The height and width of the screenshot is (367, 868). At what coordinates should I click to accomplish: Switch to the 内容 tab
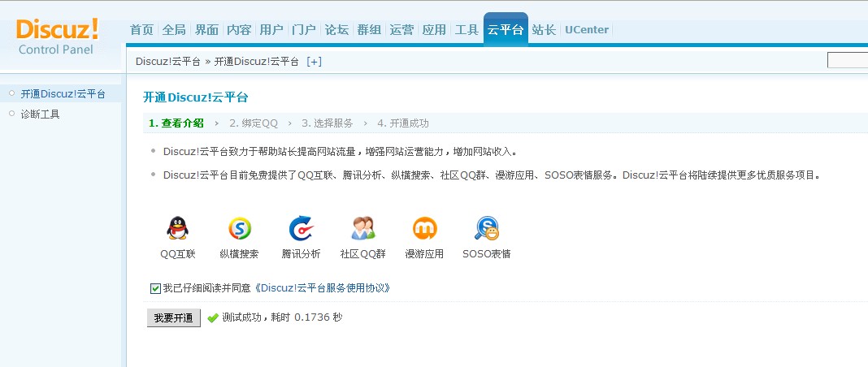tap(239, 30)
